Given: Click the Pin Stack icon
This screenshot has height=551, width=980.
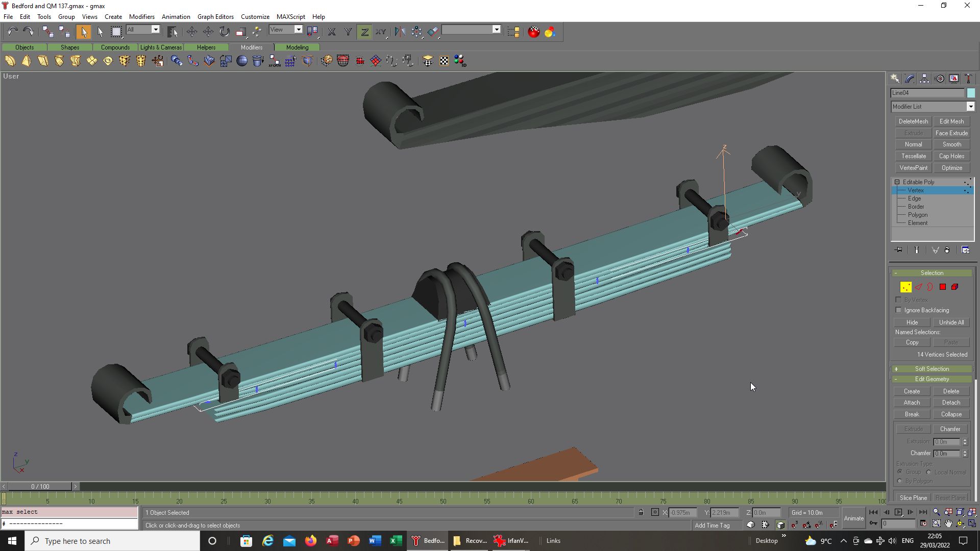Looking at the screenshot, I should pyautogui.click(x=899, y=250).
